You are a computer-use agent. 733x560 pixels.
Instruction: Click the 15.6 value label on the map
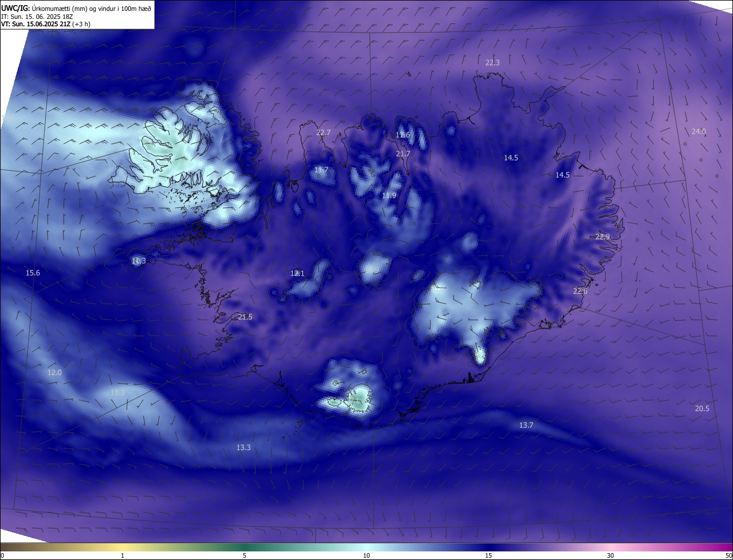pos(33,273)
